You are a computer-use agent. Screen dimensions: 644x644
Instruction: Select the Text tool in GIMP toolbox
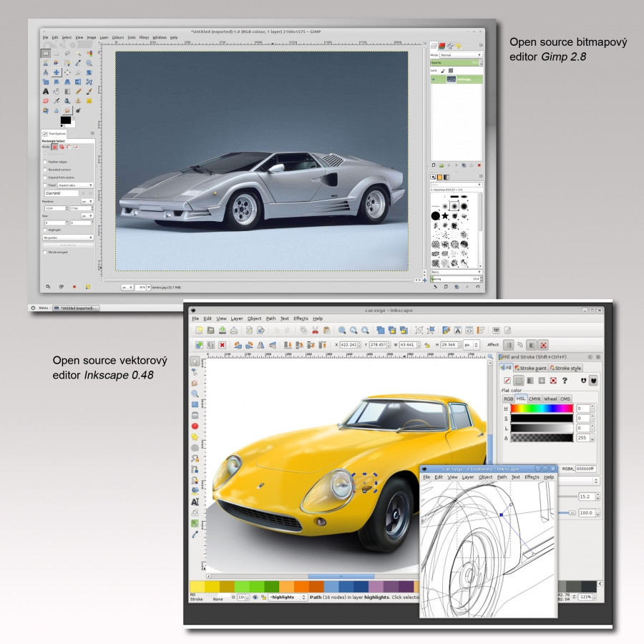(x=46, y=91)
